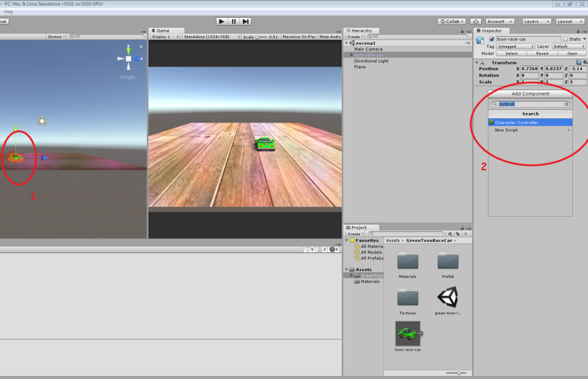The height and width of the screenshot is (379, 588).
Task: Toggle Maximize On Play
Action: (x=299, y=37)
